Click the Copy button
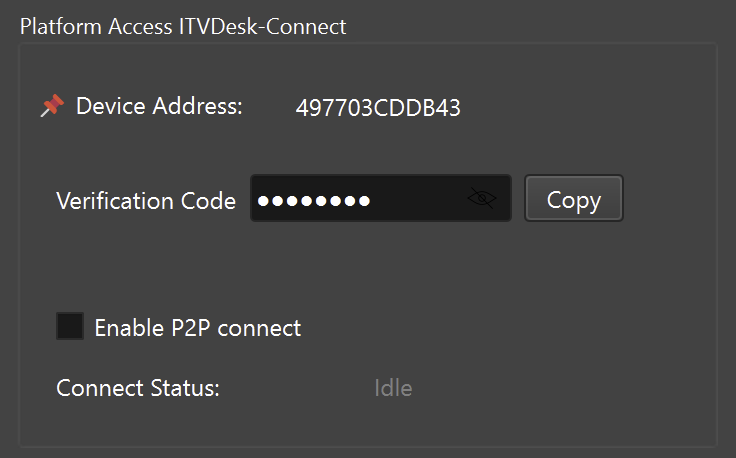 tap(573, 199)
